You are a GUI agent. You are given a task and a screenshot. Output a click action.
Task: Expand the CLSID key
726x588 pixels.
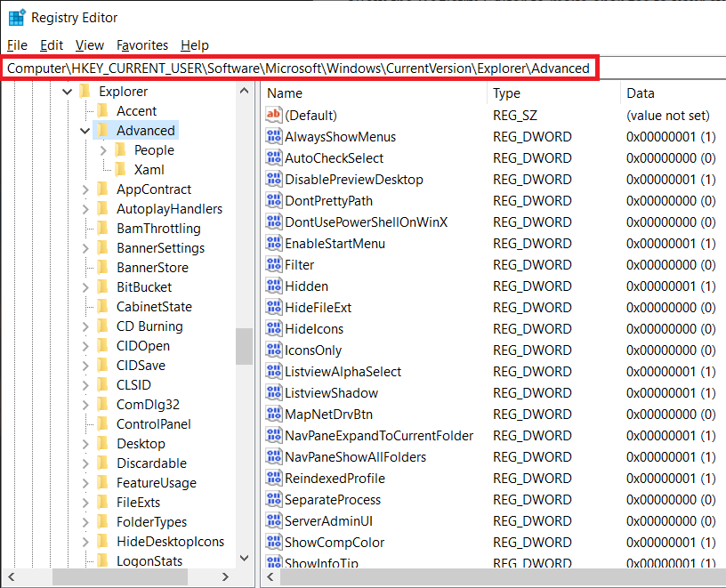85,384
